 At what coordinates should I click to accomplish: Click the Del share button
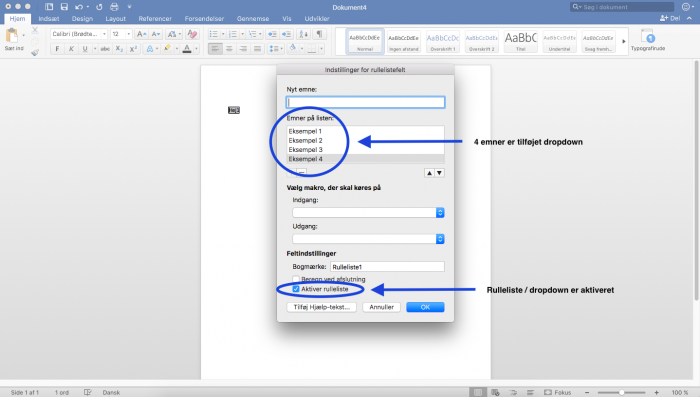point(670,18)
